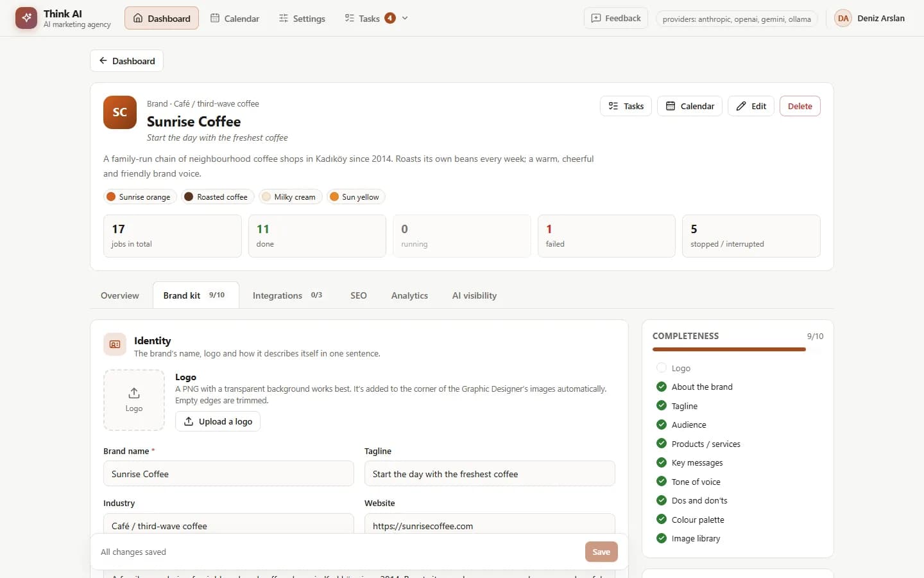Go back with the Dashboard arrow button
924x578 pixels.
click(127, 60)
